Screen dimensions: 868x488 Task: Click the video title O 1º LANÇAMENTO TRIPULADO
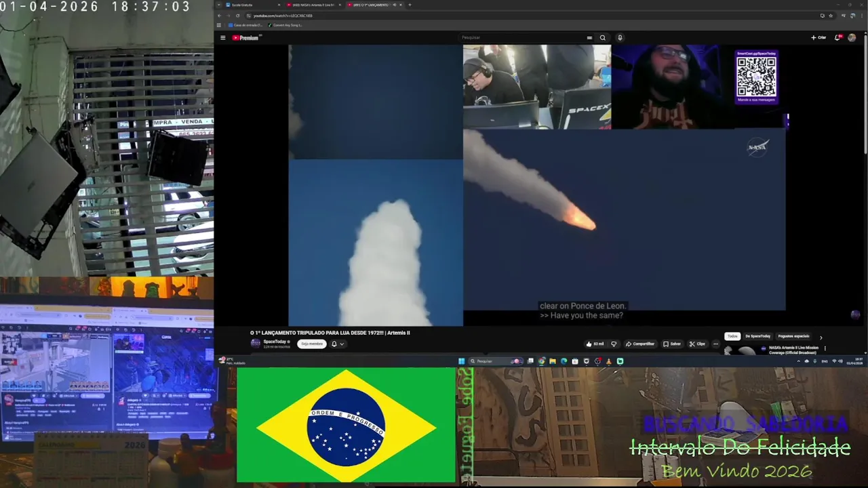pos(330,333)
